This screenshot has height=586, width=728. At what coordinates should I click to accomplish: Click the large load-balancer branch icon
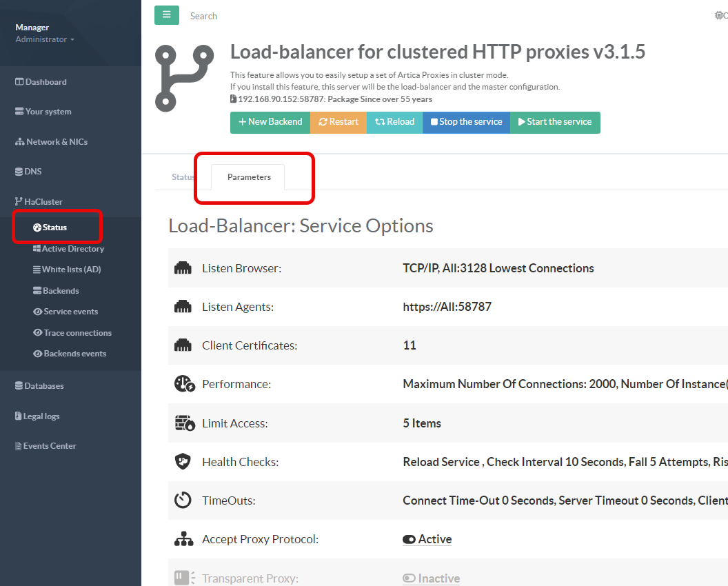coord(184,77)
